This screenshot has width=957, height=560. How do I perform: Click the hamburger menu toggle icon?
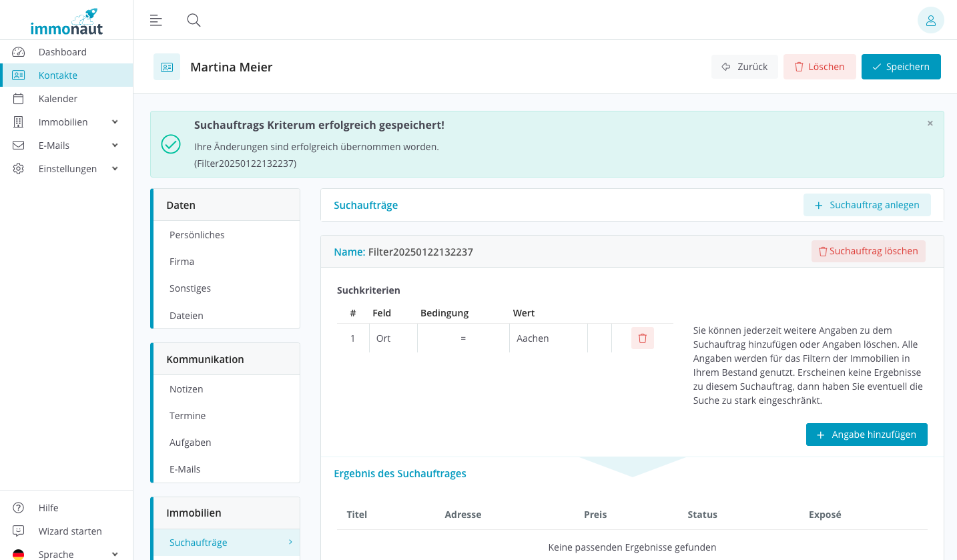tap(155, 20)
